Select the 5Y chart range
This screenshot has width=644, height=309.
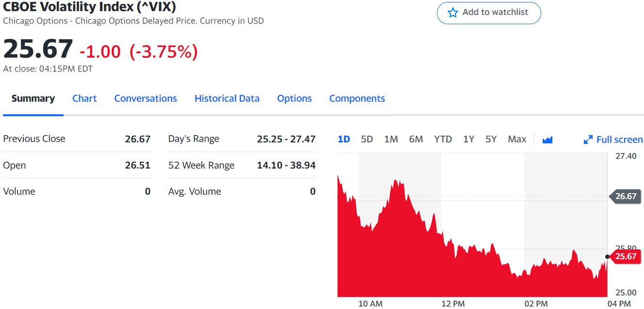(491, 139)
